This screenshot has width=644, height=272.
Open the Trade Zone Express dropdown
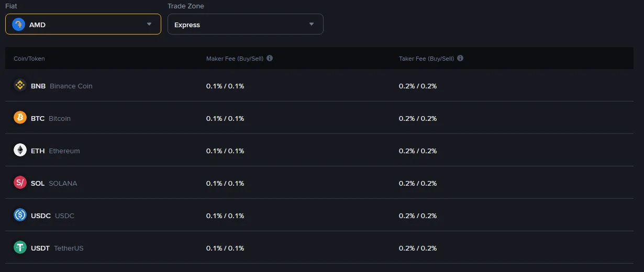[x=246, y=24]
